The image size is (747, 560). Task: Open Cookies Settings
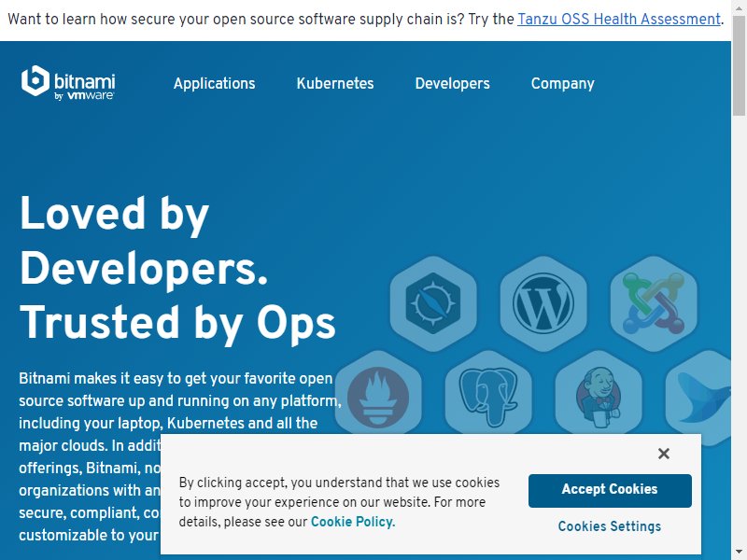[610, 526]
